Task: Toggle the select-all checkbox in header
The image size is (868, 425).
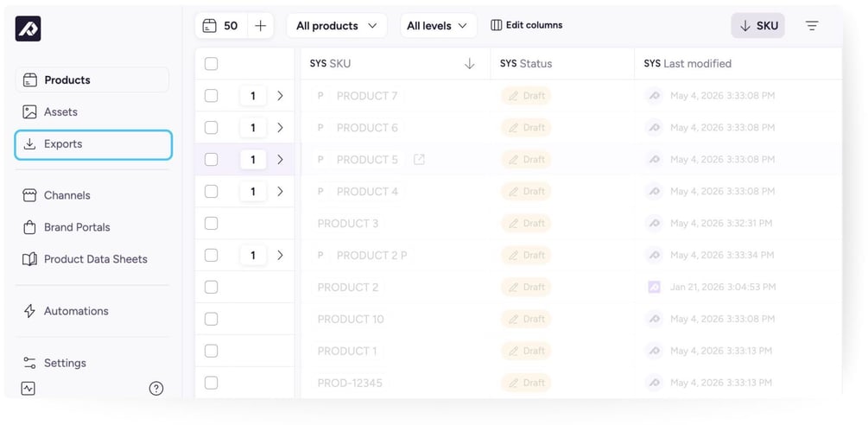Action: (211, 64)
